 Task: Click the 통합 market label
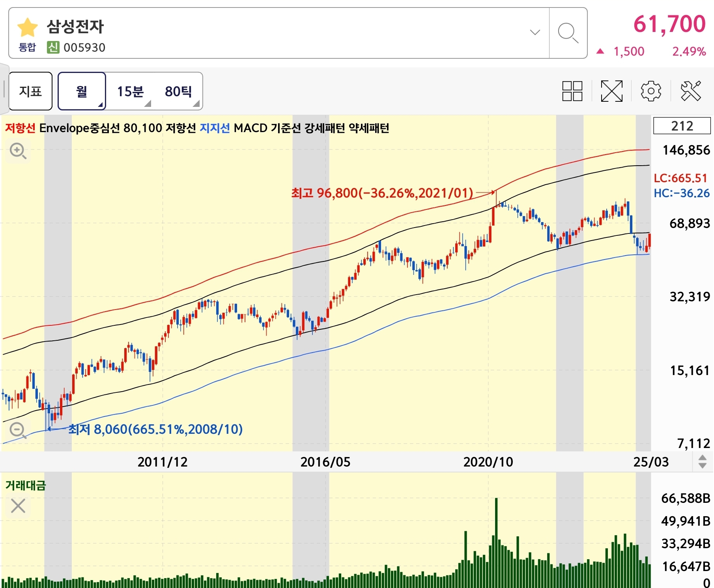tap(27, 47)
